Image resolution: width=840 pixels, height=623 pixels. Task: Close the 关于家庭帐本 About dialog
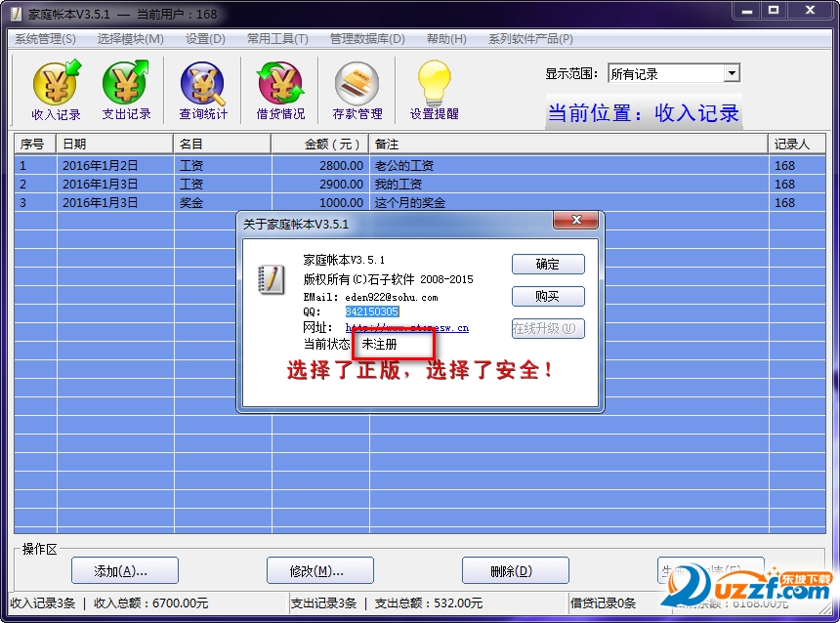coord(576,220)
